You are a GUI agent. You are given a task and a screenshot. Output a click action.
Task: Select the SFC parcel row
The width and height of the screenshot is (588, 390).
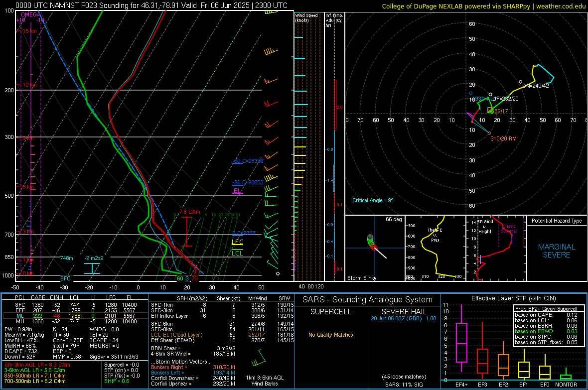tap(75, 305)
